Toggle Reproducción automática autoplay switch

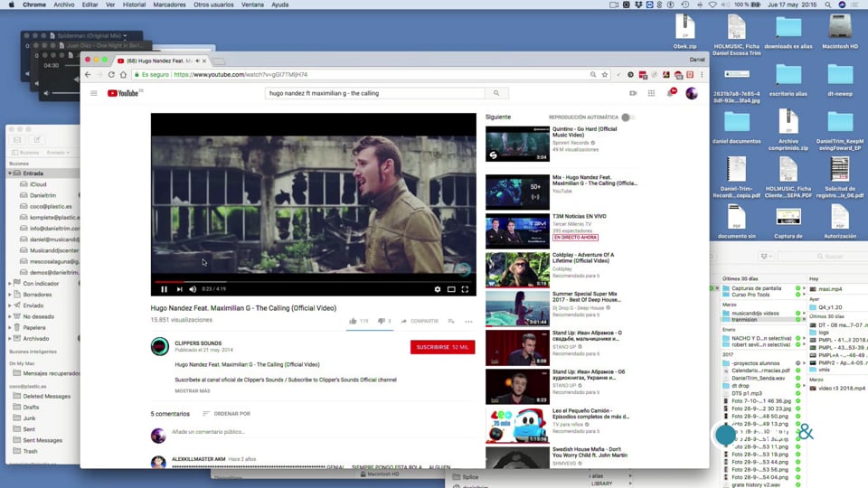pyautogui.click(x=627, y=117)
